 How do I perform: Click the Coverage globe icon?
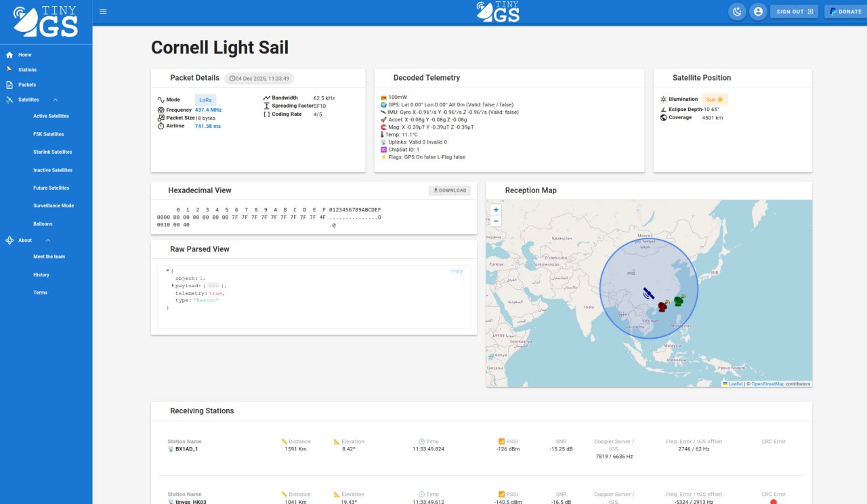(664, 117)
